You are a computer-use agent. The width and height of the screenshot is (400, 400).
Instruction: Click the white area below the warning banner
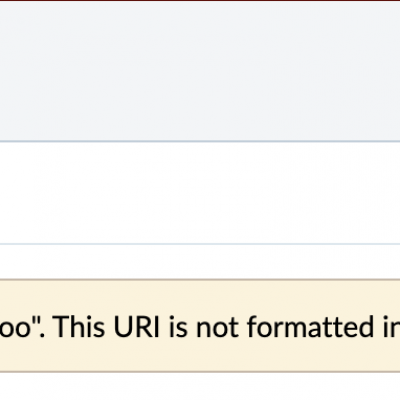coord(200,387)
